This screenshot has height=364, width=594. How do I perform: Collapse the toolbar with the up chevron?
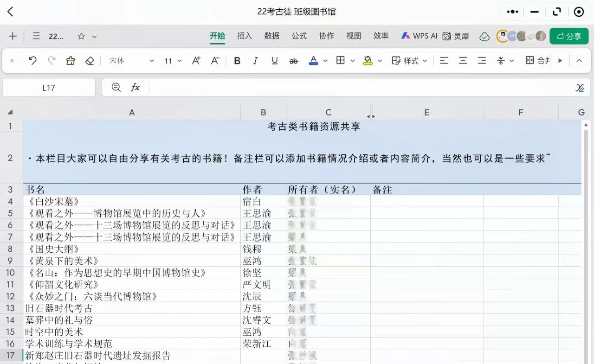click(579, 61)
